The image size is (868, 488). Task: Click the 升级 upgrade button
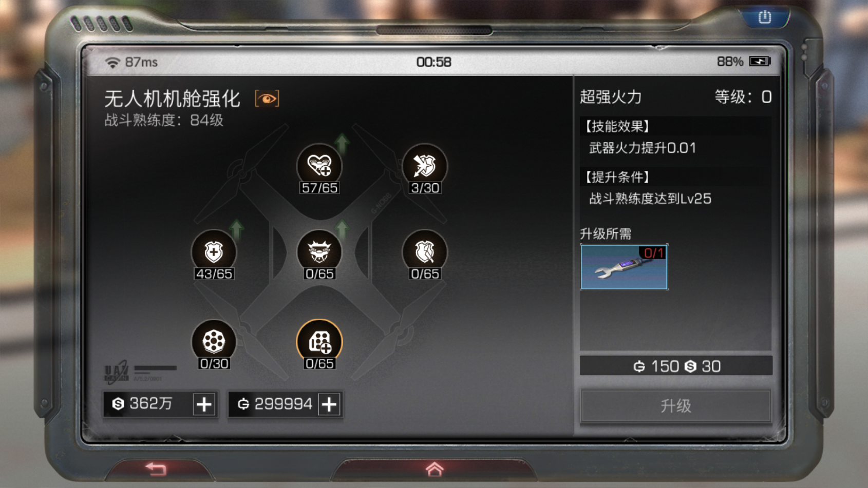point(676,406)
